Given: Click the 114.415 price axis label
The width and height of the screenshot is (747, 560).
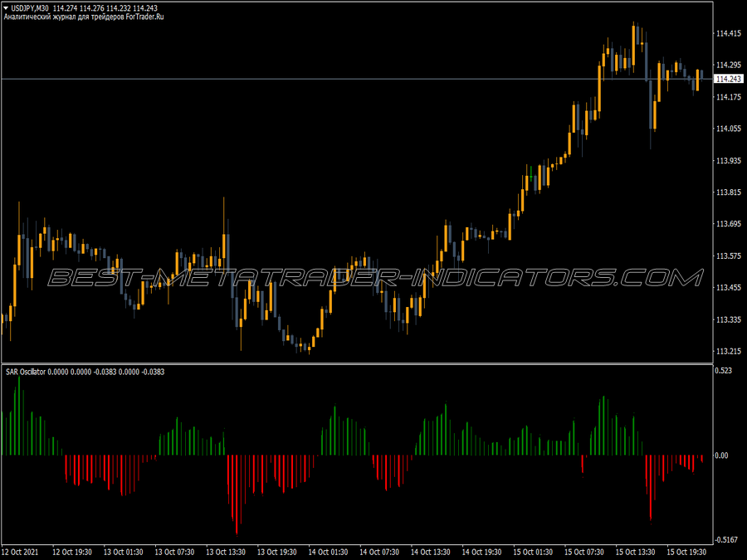Looking at the screenshot, I should (x=729, y=33).
